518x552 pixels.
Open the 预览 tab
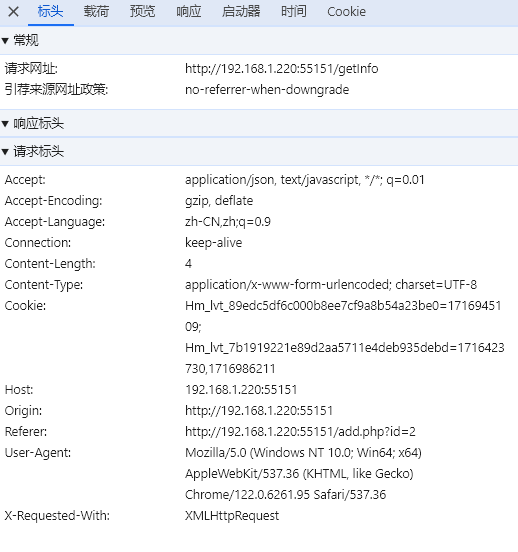pos(142,12)
